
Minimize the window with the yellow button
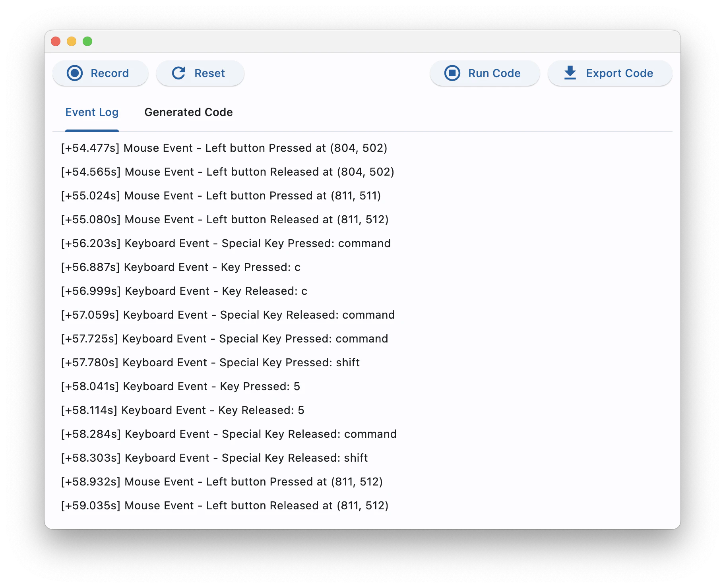point(72,41)
